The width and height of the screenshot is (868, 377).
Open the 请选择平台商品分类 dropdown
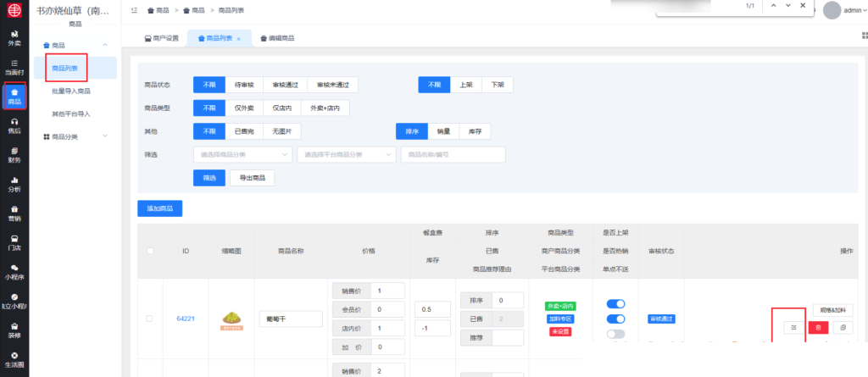[347, 155]
